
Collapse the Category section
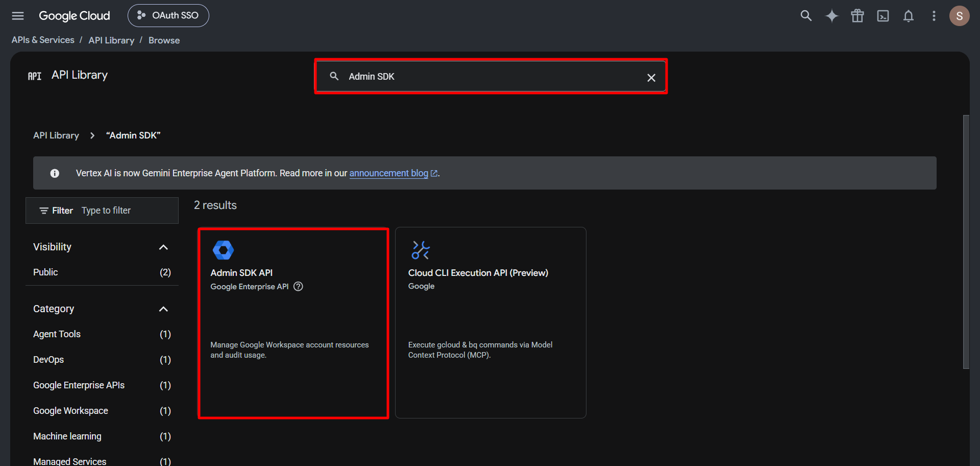(163, 309)
